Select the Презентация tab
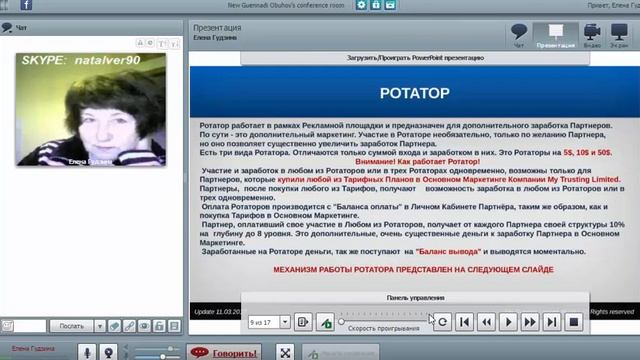 (x=556, y=36)
